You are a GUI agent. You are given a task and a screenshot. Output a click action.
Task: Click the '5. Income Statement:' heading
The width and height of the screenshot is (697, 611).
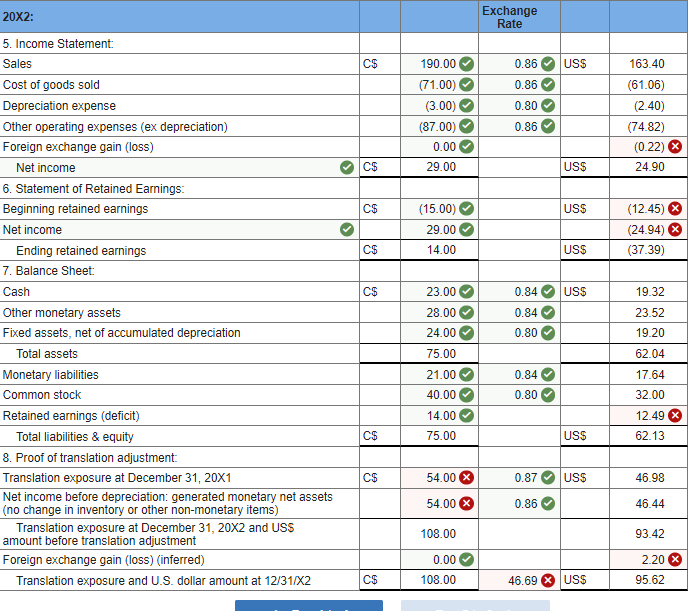[x=58, y=44]
